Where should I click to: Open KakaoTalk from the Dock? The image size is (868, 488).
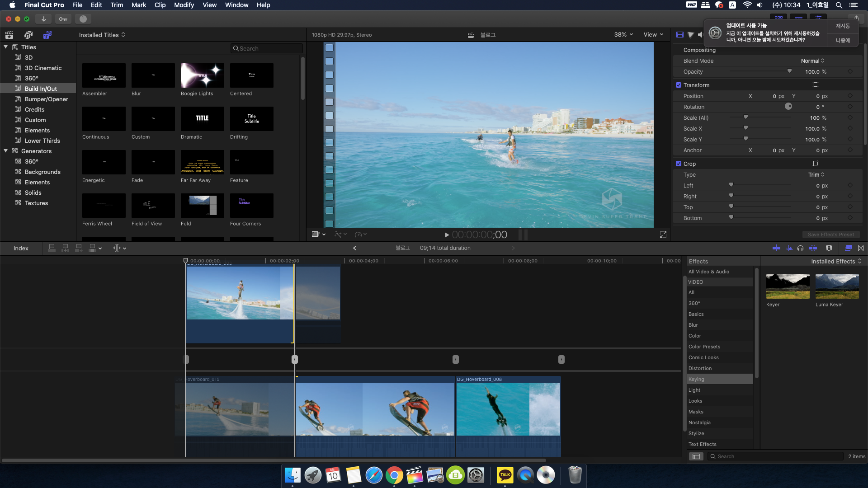point(505,475)
